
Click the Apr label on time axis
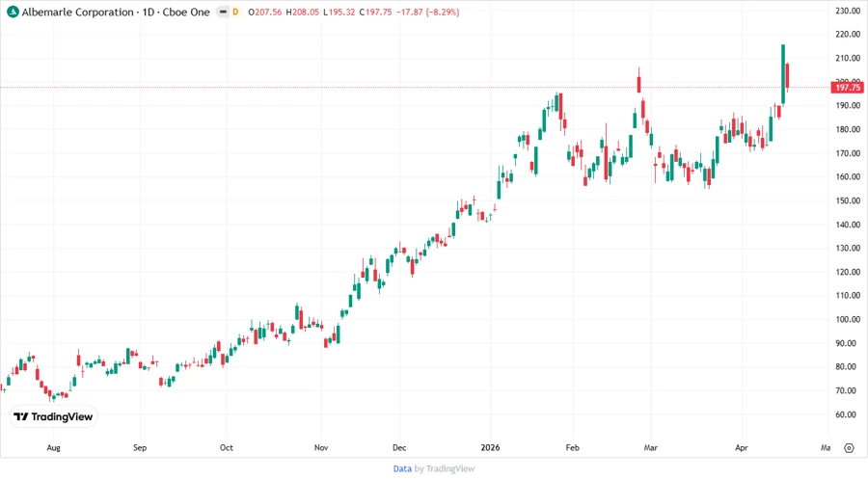[x=742, y=448]
